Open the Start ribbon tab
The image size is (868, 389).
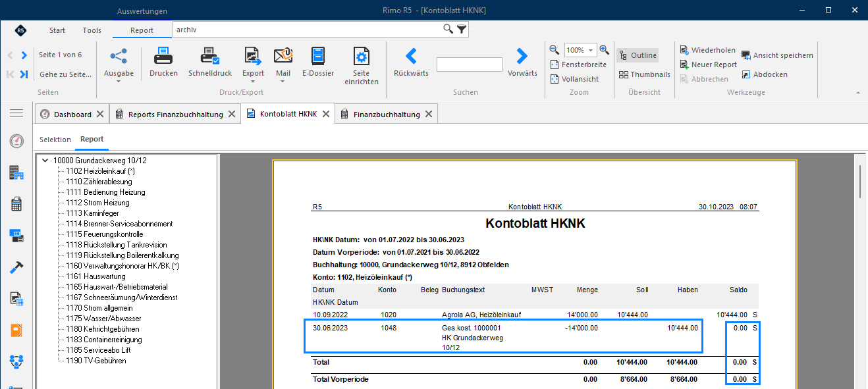point(57,30)
